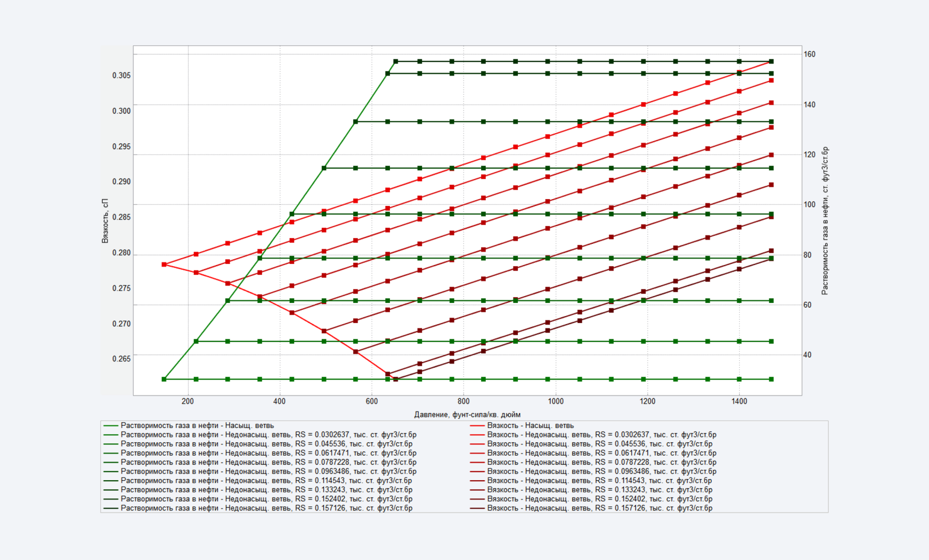The width and height of the screenshot is (929, 560).
Task: Select gas solubility legend entry RS = 0.0787228
Action: point(259,462)
